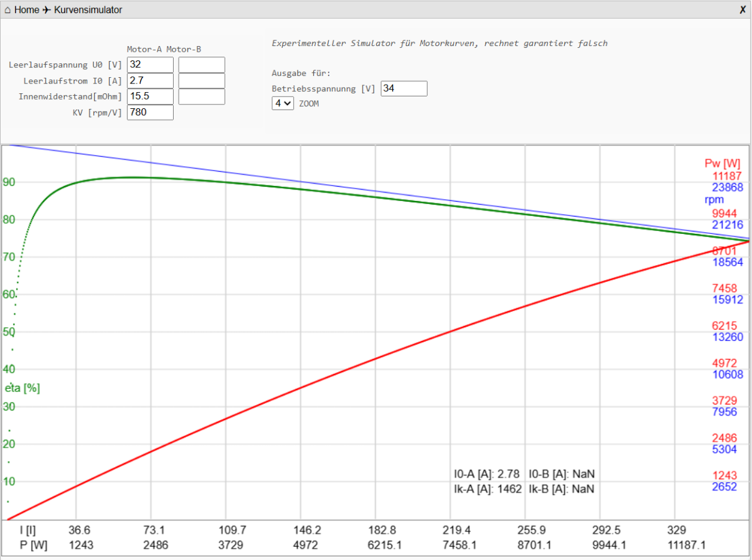This screenshot has height=560, width=752.
Task: Click the airplane icon before Kurvensimulator
Action: coord(47,10)
